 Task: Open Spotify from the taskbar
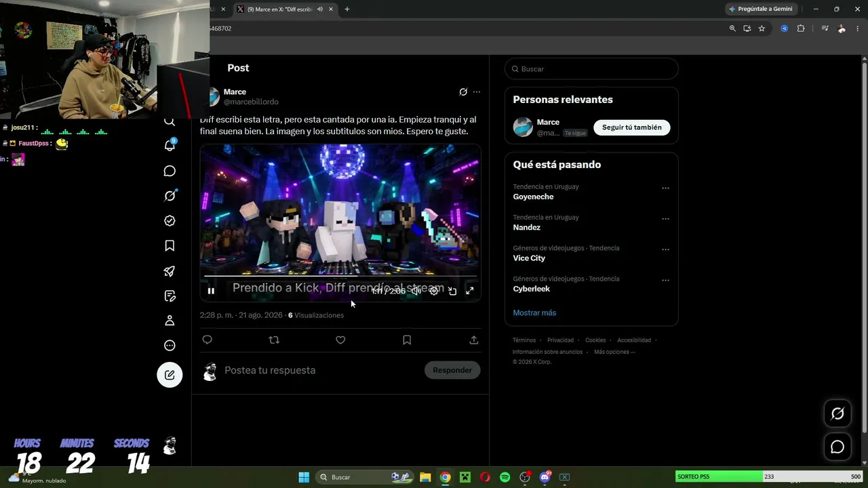[x=505, y=477]
